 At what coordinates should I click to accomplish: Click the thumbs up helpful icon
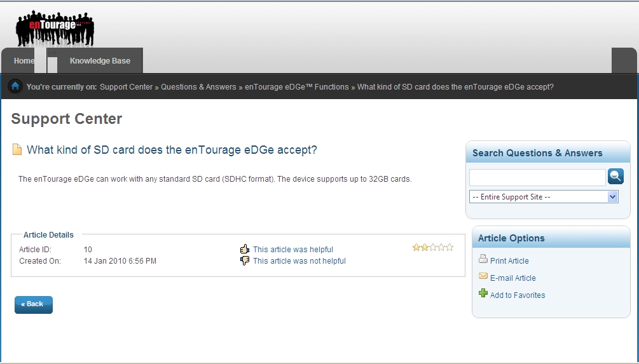click(x=245, y=249)
